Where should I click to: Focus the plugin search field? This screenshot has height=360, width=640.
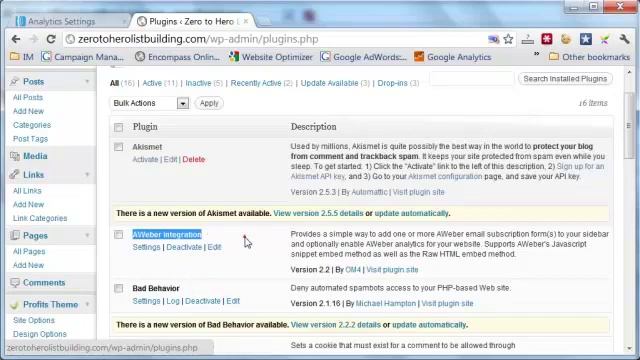[x=472, y=79]
